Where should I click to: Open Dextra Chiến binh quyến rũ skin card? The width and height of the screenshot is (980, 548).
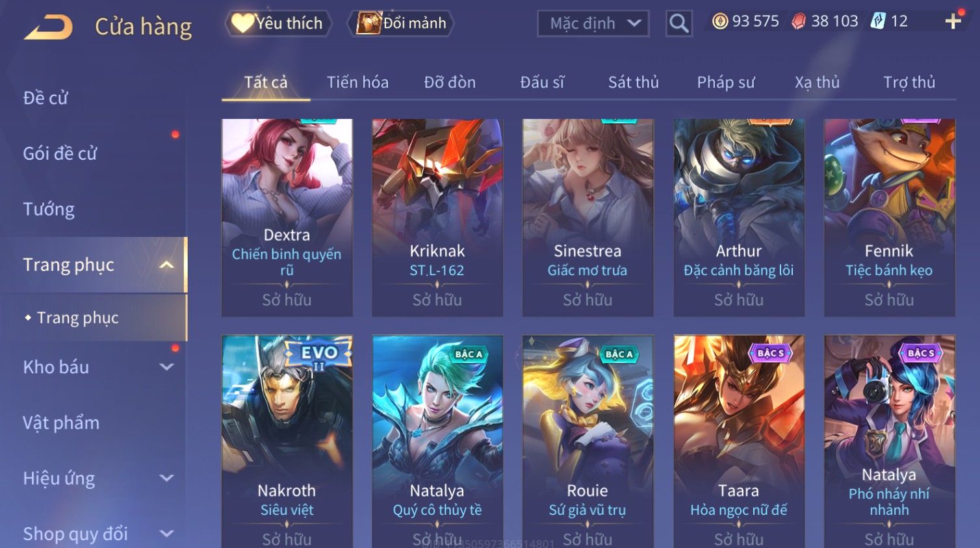point(287,218)
